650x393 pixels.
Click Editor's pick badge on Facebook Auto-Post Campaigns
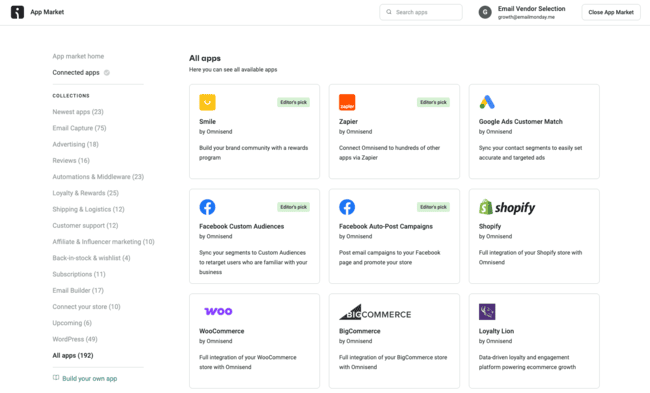(x=433, y=207)
